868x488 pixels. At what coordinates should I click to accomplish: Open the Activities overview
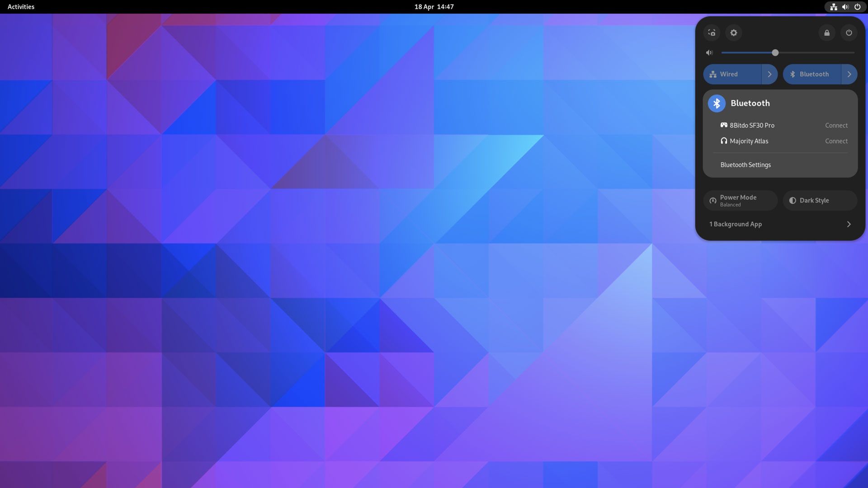20,7
